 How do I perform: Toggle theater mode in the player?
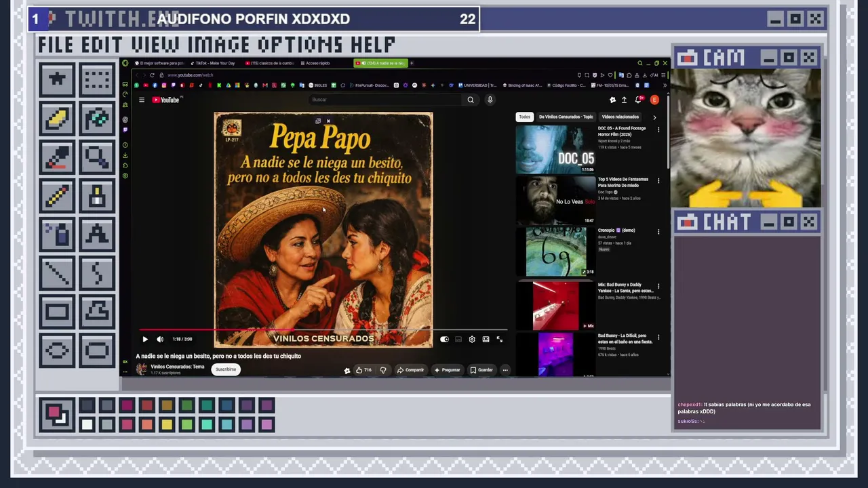(x=486, y=339)
